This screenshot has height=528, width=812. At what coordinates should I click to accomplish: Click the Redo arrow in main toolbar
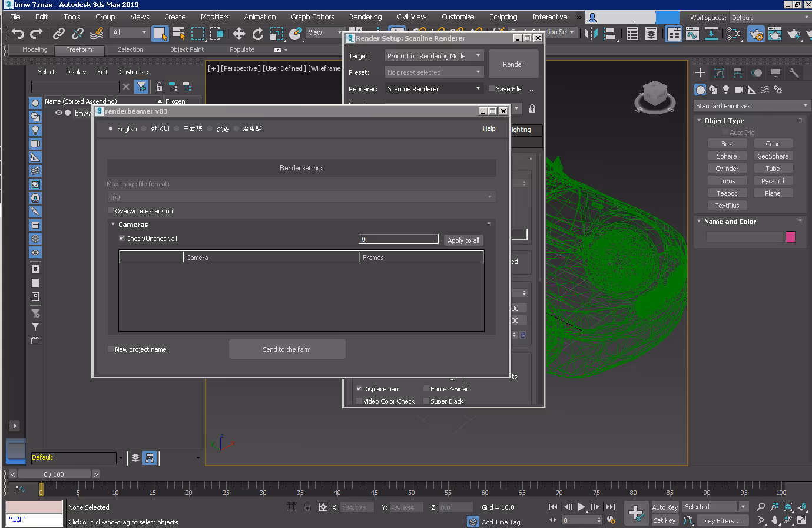37,34
